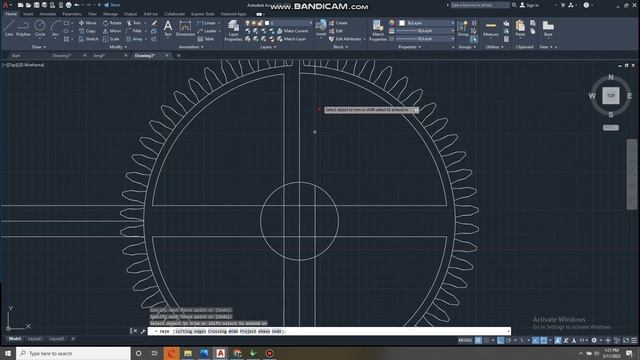Expand the Block panel
This screenshot has height=360, width=640.
(340, 47)
